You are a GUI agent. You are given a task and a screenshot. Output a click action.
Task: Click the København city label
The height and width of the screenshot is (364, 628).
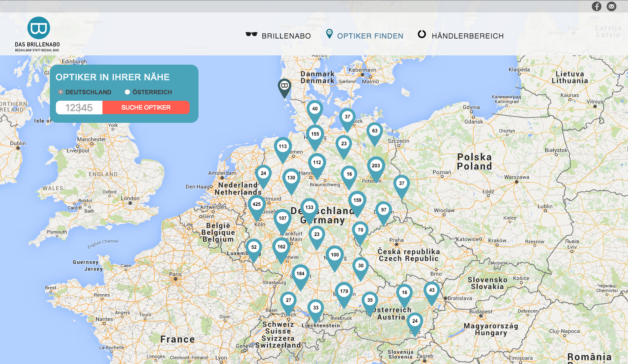(x=362, y=70)
